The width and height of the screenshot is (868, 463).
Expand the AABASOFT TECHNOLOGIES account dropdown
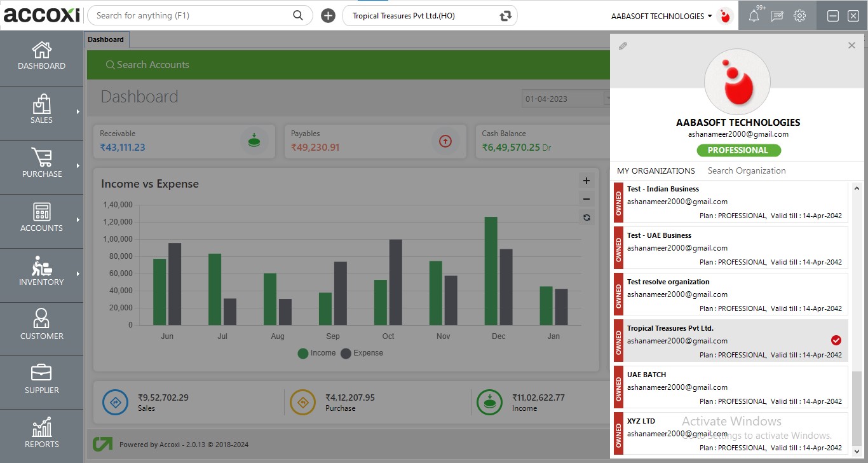click(709, 17)
